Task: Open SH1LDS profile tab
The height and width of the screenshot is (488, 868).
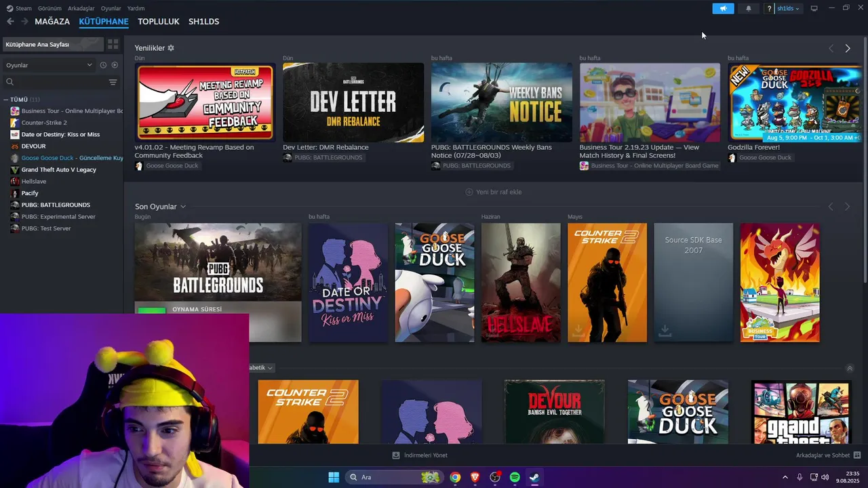Action: pyautogui.click(x=203, y=22)
